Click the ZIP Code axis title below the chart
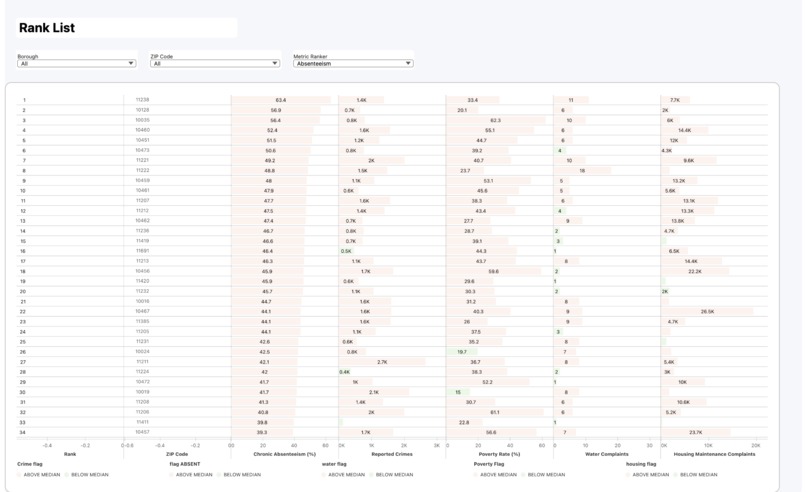This screenshot has height=492, width=806. pos(177,454)
